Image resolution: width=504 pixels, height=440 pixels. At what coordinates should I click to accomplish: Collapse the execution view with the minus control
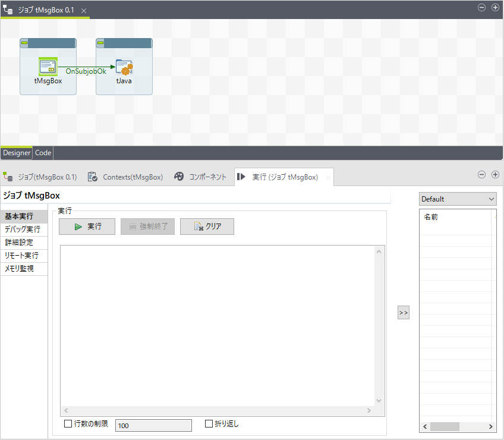coord(481,174)
